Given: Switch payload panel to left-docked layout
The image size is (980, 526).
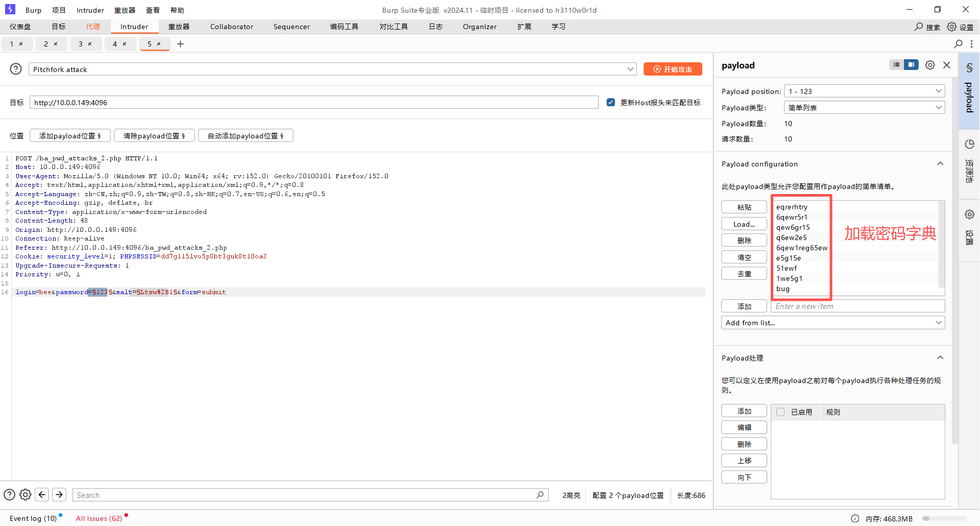Looking at the screenshot, I should click(896, 65).
